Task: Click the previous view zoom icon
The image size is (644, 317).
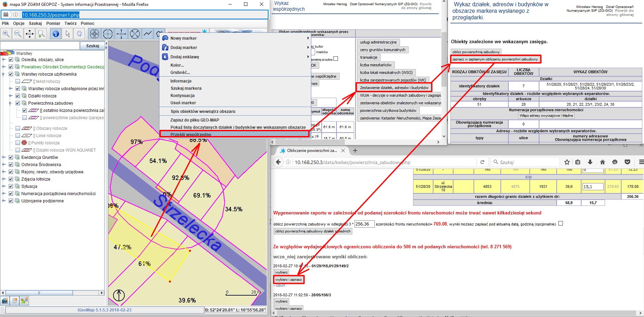Action: pyautogui.click(x=41, y=33)
